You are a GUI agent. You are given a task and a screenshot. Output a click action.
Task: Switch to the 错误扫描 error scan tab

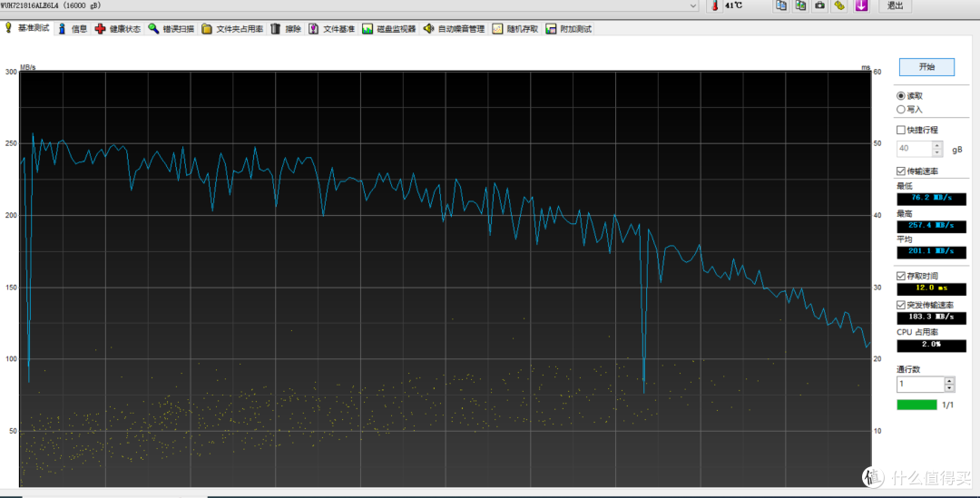(171, 29)
